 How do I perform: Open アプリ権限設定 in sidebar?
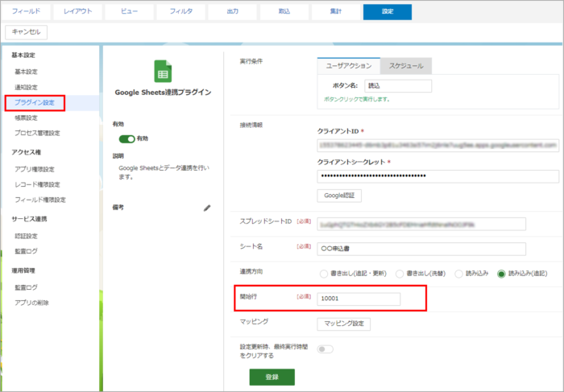pos(35,169)
